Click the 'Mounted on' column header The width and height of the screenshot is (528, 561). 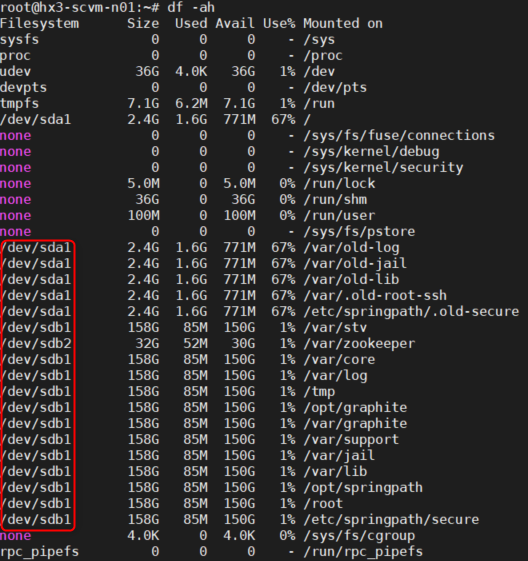(343, 24)
